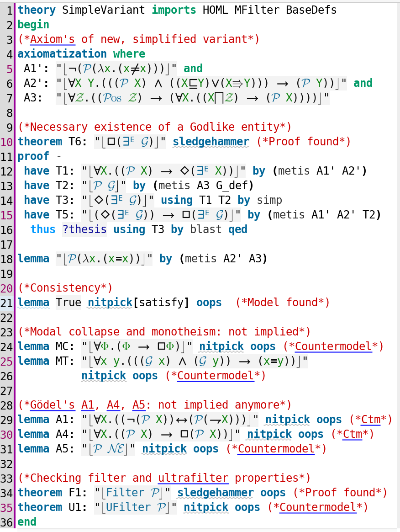Place cursor on the "begin" keyword

pyautogui.click(x=33, y=24)
